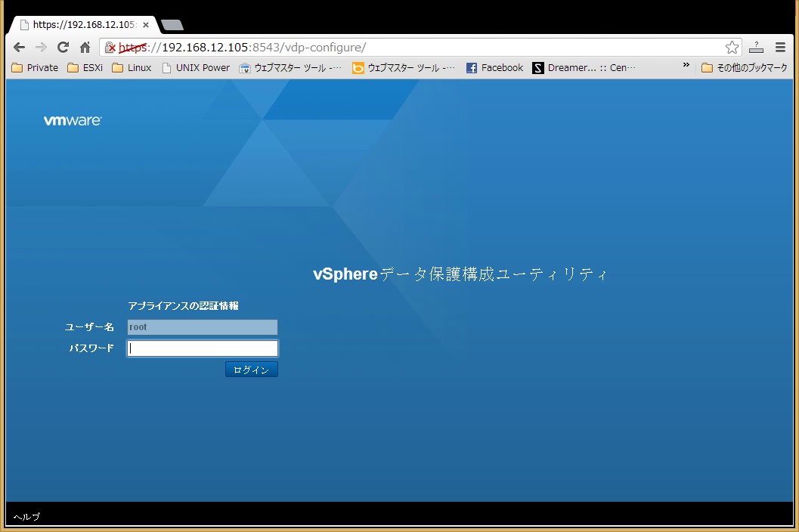Screen dimensions: 799x532
Task: Open the Dreamer... :: Cen bookmark
Action: pyautogui.click(x=584, y=68)
